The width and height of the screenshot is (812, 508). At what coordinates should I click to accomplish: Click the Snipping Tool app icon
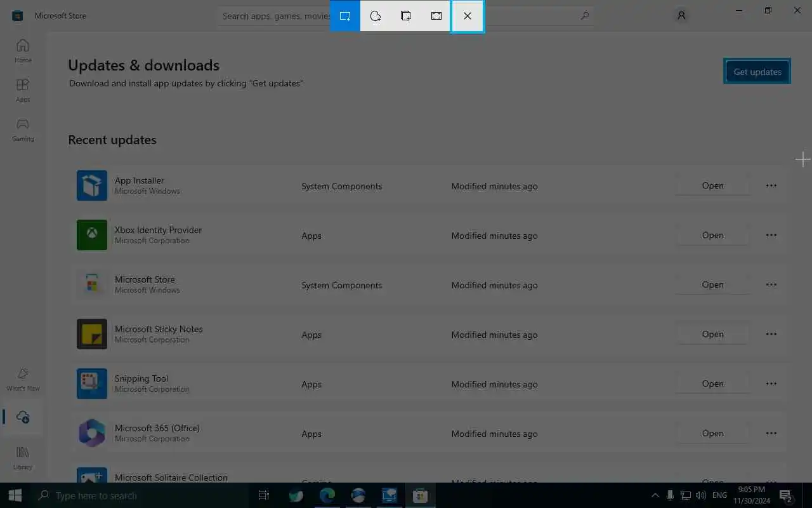tap(92, 384)
